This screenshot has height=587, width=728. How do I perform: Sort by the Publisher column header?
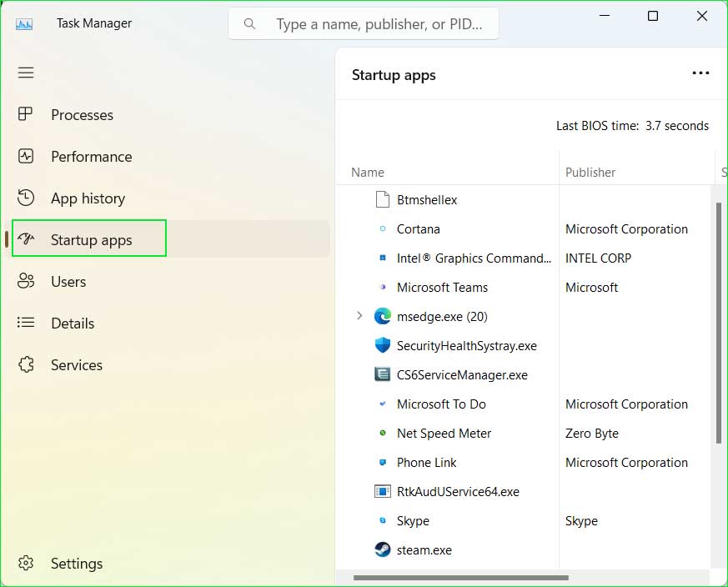coord(590,173)
